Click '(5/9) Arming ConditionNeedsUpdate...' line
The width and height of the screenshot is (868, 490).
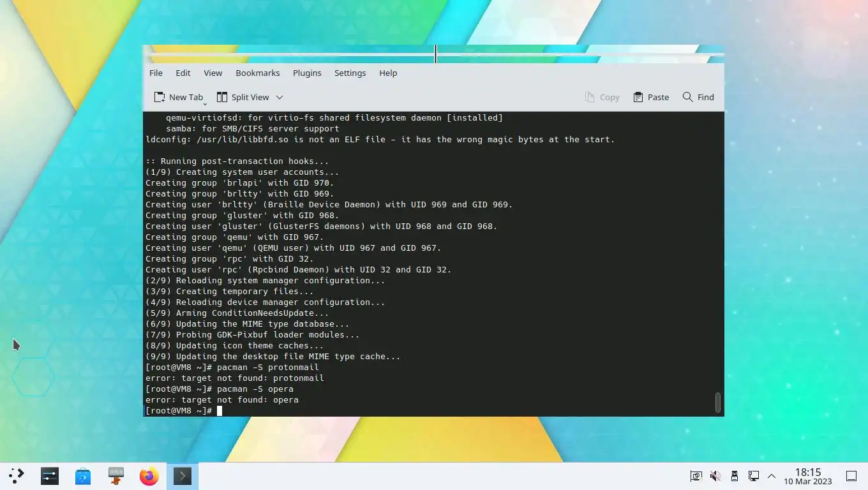point(237,313)
